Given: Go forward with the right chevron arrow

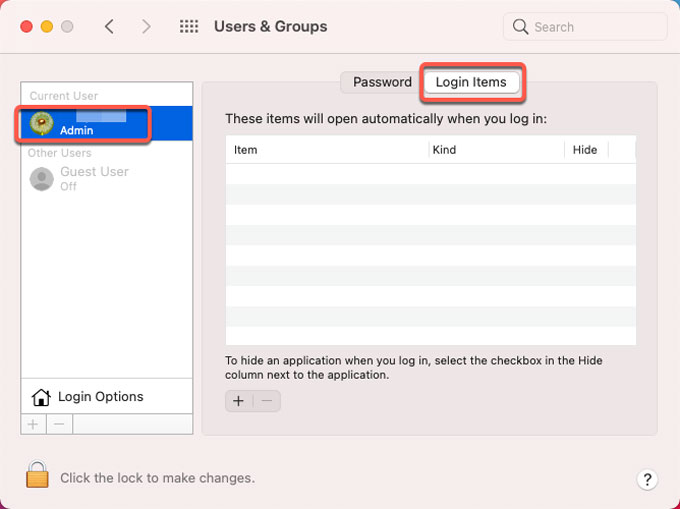Looking at the screenshot, I should [146, 27].
